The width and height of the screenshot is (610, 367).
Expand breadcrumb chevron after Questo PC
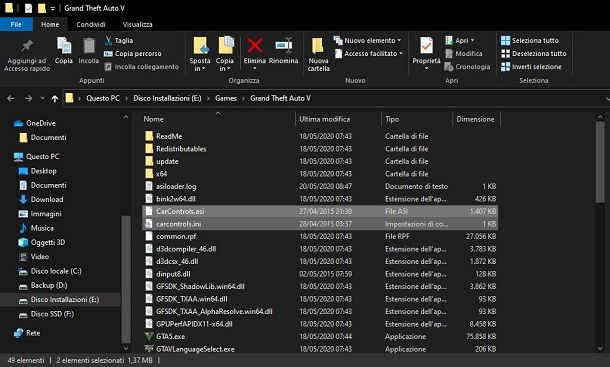click(126, 99)
